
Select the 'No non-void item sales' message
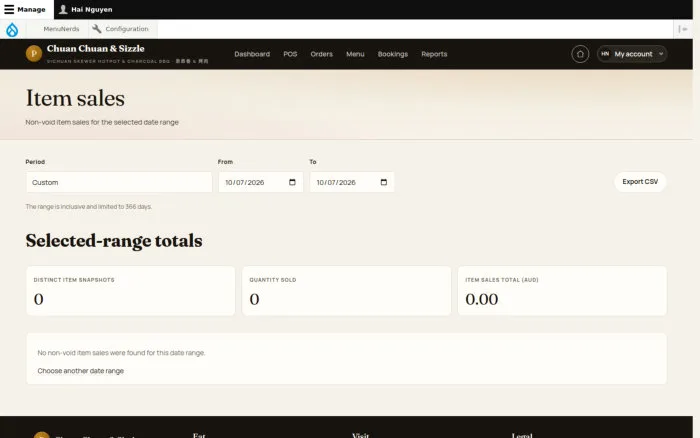pos(121,353)
